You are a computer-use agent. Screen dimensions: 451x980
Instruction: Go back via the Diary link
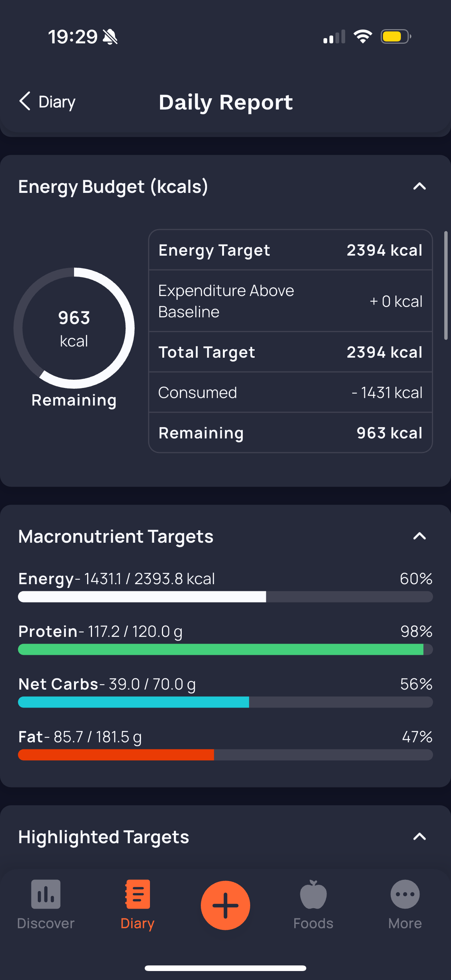[x=57, y=102]
